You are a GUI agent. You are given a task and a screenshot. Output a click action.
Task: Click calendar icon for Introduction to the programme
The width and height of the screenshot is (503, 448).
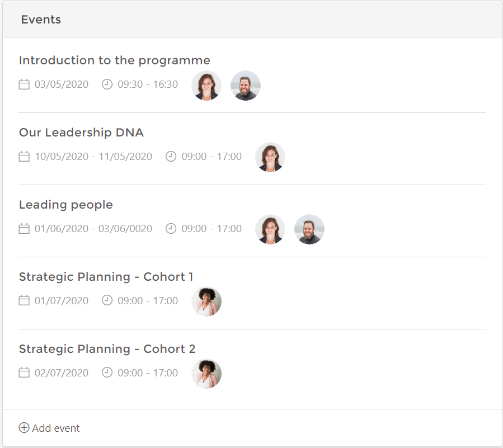[x=24, y=84]
